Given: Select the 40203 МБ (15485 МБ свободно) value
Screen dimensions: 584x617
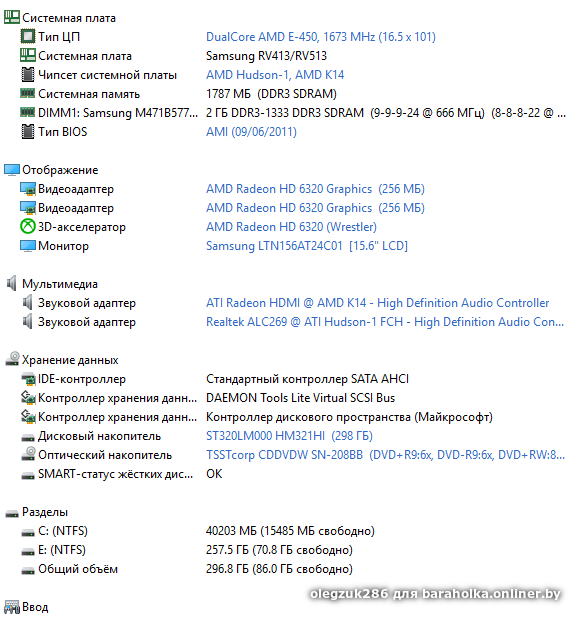Looking at the screenshot, I should pyautogui.click(x=290, y=530).
